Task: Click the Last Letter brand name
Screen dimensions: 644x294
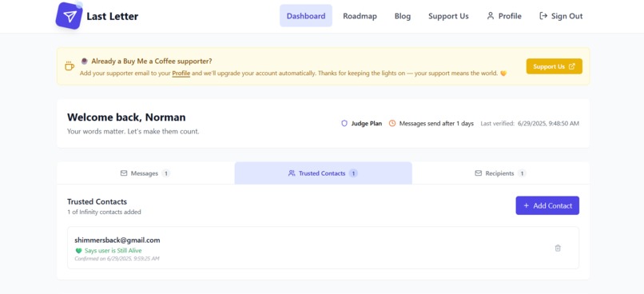Action: pyautogui.click(x=112, y=17)
